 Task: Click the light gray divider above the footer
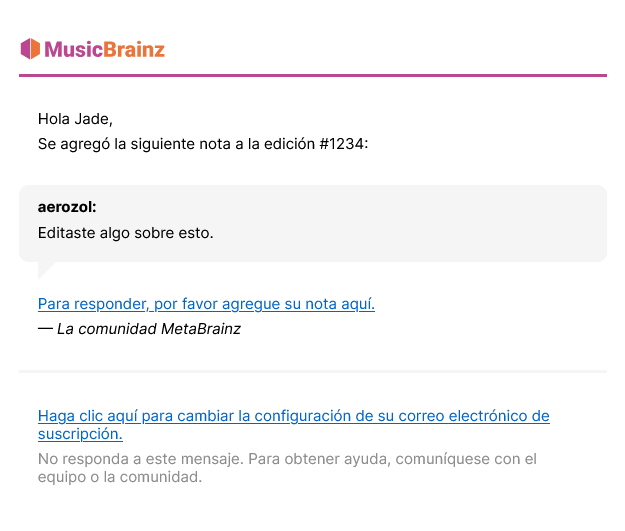(313, 372)
